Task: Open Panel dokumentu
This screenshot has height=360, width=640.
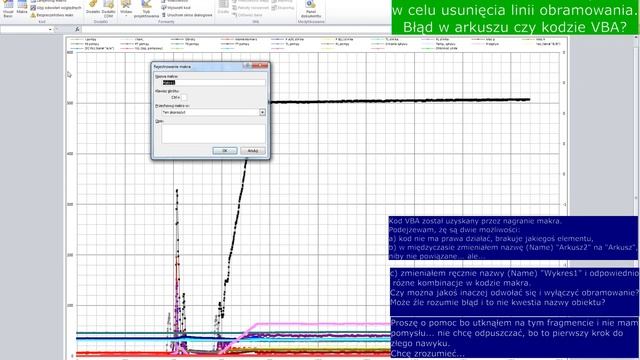Action: click(311, 9)
